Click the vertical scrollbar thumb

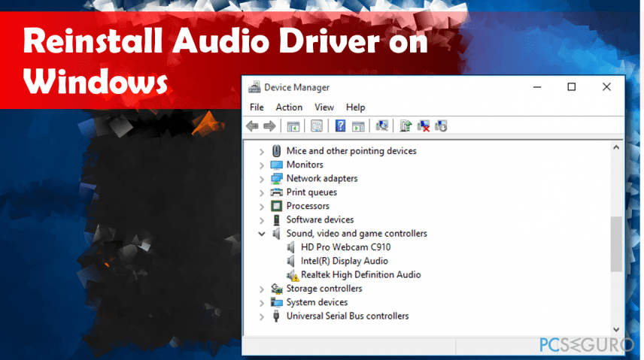click(x=616, y=244)
